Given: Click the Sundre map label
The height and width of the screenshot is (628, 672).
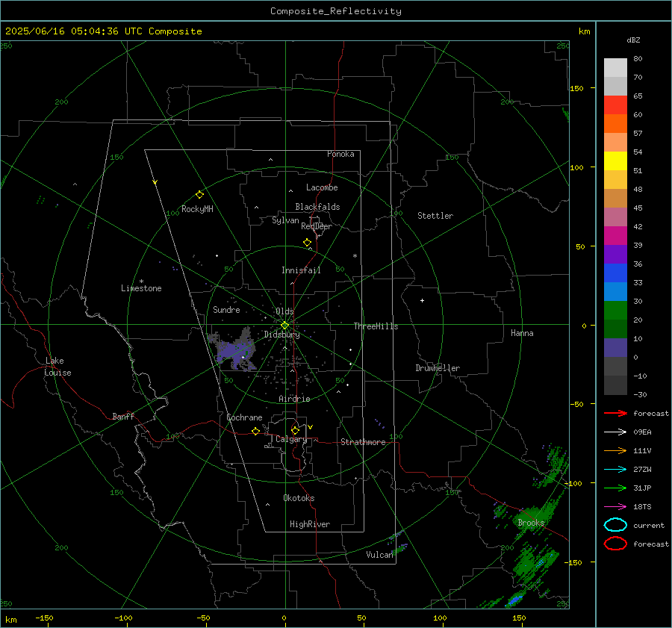Looking at the screenshot, I should (x=226, y=309).
